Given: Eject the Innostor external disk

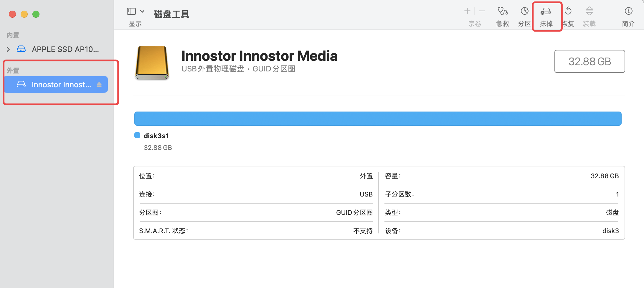Looking at the screenshot, I should point(99,85).
